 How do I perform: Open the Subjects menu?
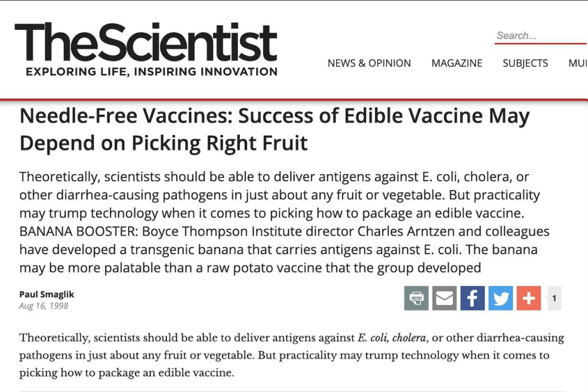tap(525, 63)
